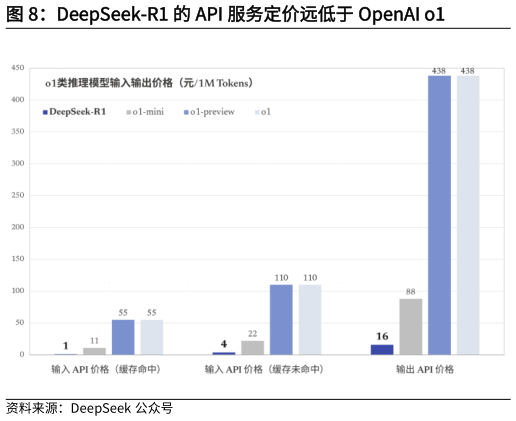Click the data label '88'

411,292
